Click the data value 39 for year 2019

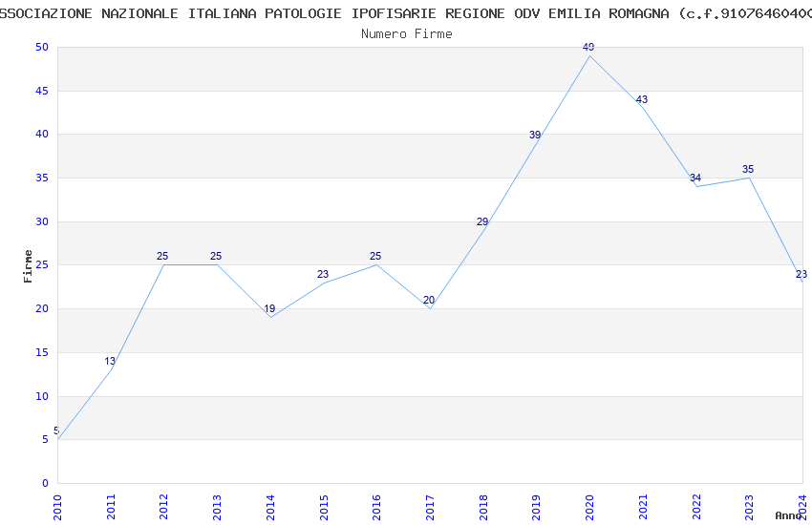point(535,135)
